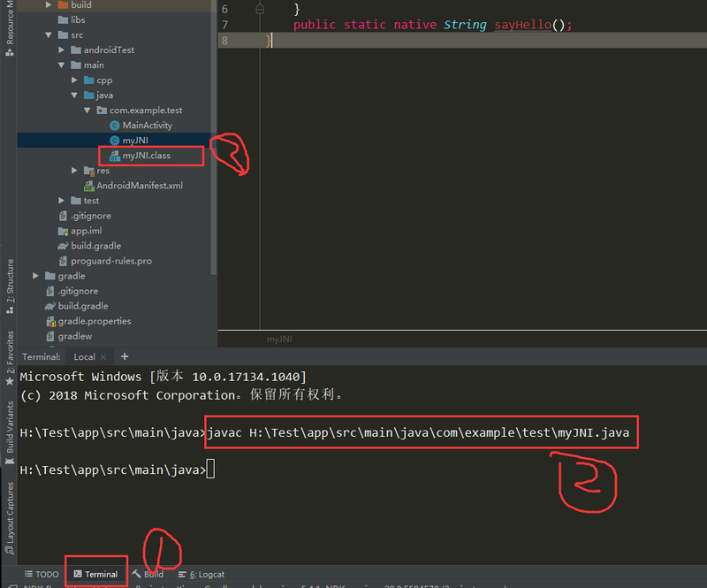This screenshot has height=588, width=707.
Task: Click the app build.gradle elephant icon
Action: [63, 246]
